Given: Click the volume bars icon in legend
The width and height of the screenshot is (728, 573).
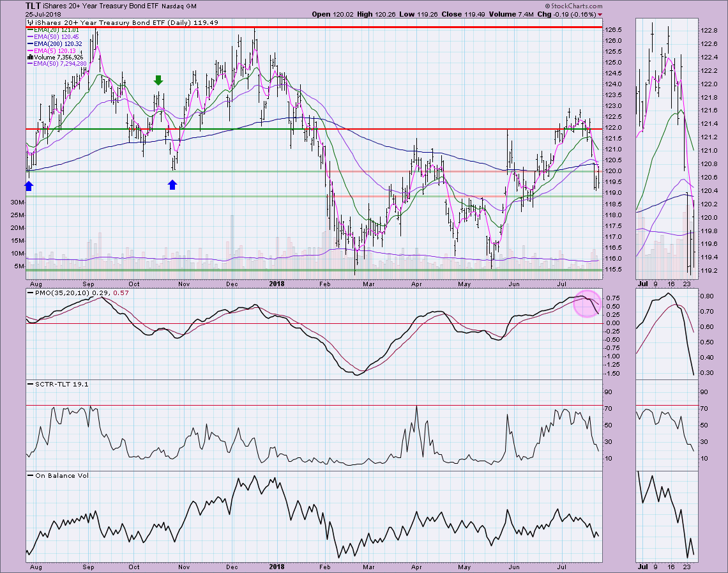Looking at the screenshot, I should pyautogui.click(x=29, y=57).
